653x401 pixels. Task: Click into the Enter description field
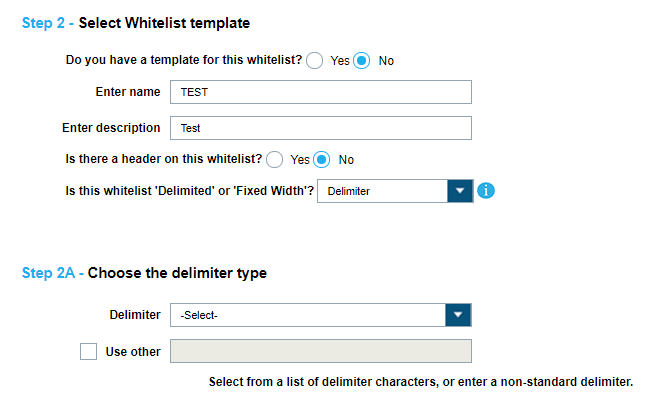[x=320, y=128]
